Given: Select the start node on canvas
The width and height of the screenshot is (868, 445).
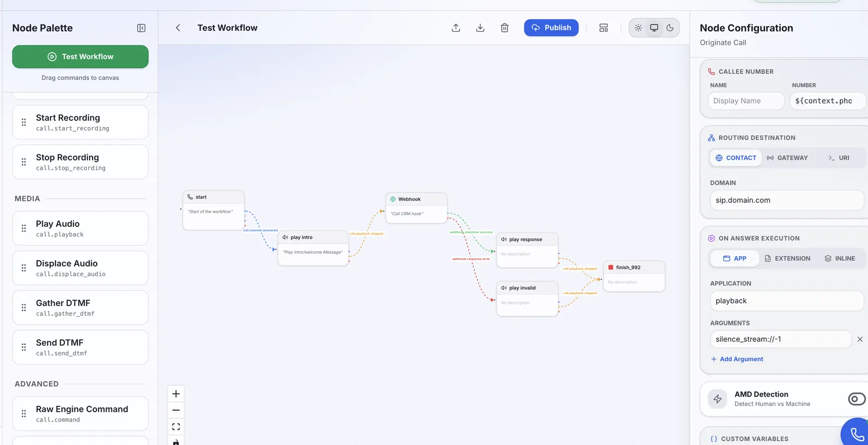Looking at the screenshot, I should click(214, 210).
